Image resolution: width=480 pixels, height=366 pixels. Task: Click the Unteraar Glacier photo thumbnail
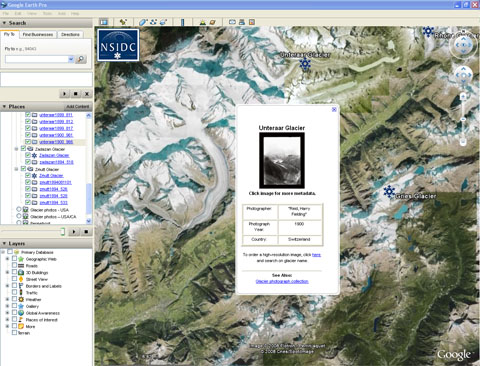point(282,160)
